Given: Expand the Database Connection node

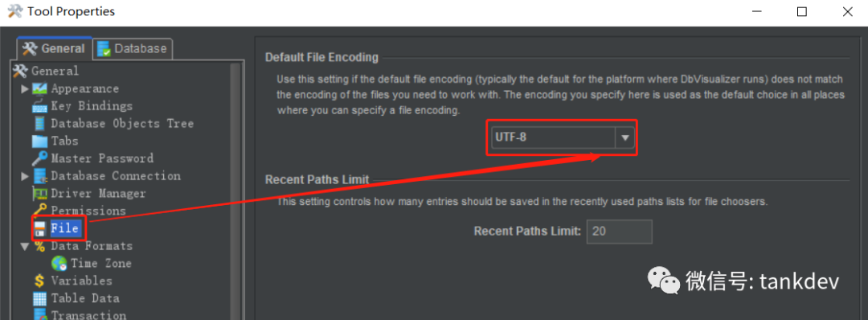Looking at the screenshot, I should [25, 176].
